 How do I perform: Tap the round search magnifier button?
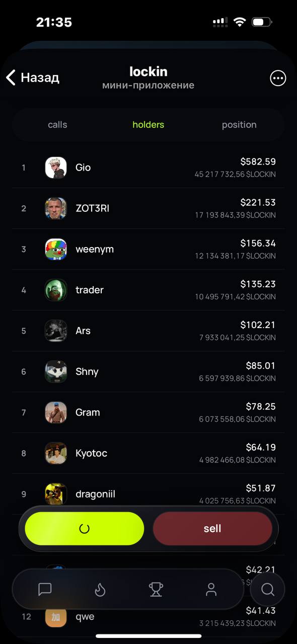tap(268, 589)
